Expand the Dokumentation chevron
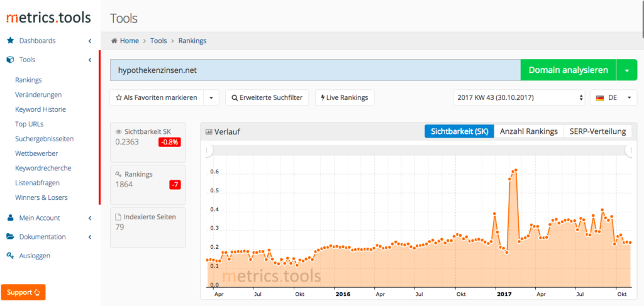Viewport: 644px width, 306px height. 89,237
